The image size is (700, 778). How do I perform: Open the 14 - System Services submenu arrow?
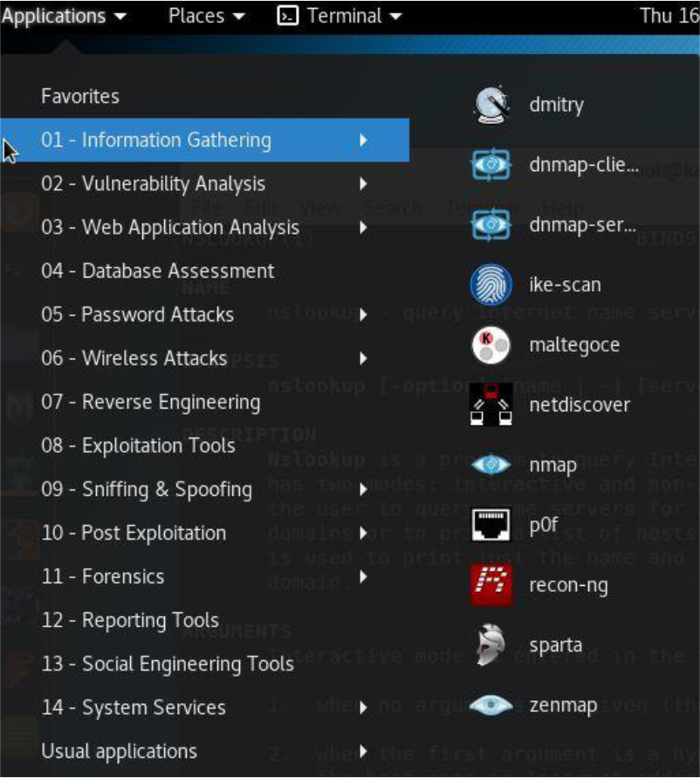point(363,708)
